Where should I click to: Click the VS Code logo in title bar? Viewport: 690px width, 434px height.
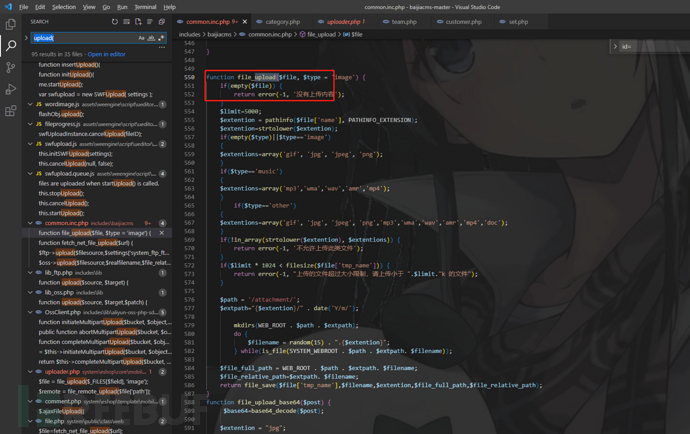click(8, 7)
